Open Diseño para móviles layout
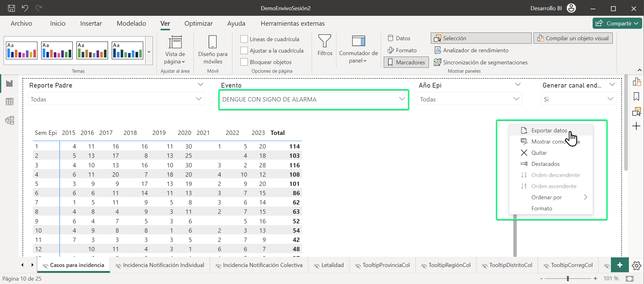 (213, 49)
